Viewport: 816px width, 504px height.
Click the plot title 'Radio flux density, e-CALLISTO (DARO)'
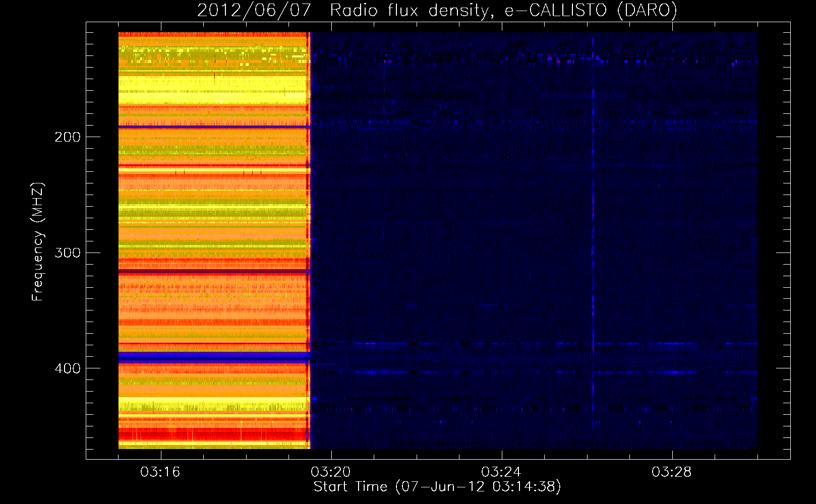click(x=504, y=10)
